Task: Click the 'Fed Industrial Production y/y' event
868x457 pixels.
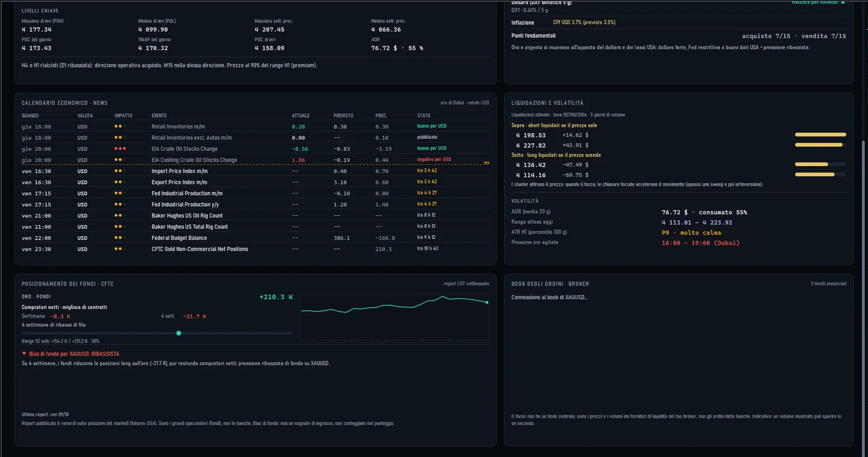Action: pyautogui.click(x=185, y=204)
